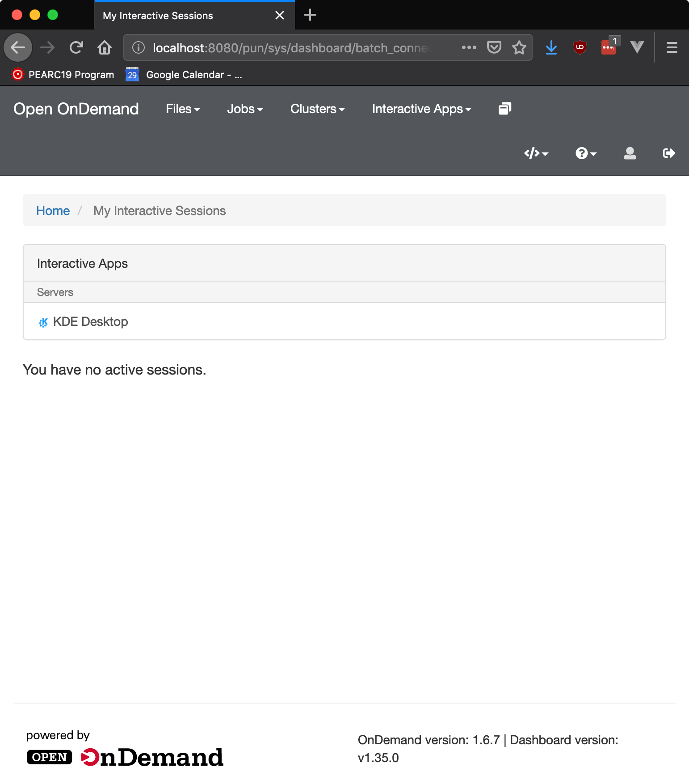Screen dimensions: 689x784
Task: Expand the Files dropdown menu
Action: [183, 109]
